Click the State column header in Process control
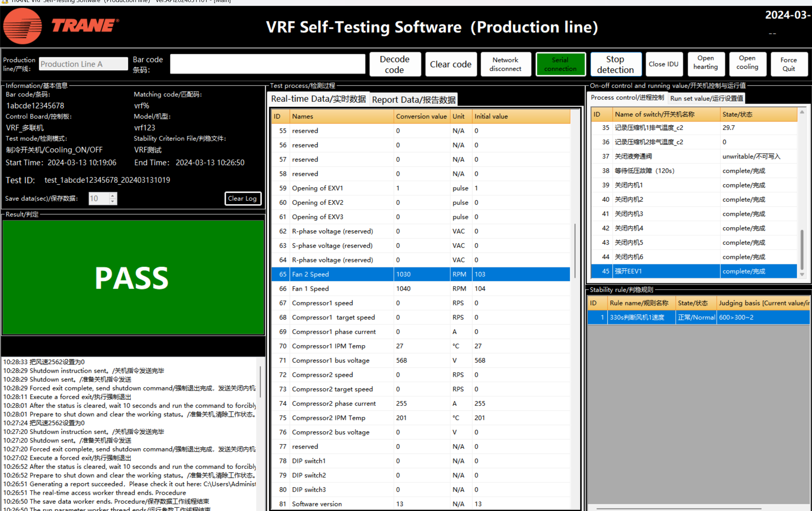Image resolution: width=812 pixels, height=511 pixels. click(758, 114)
